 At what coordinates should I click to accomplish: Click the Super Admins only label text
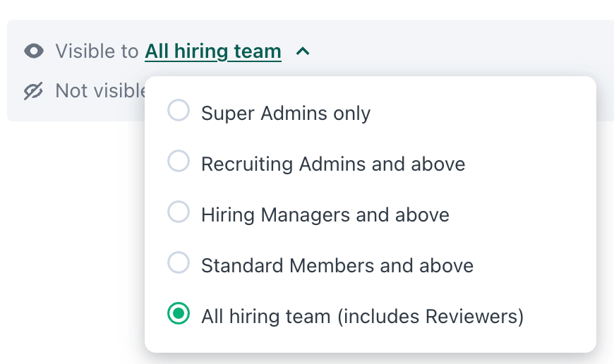pyautogui.click(x=286, y=114)
